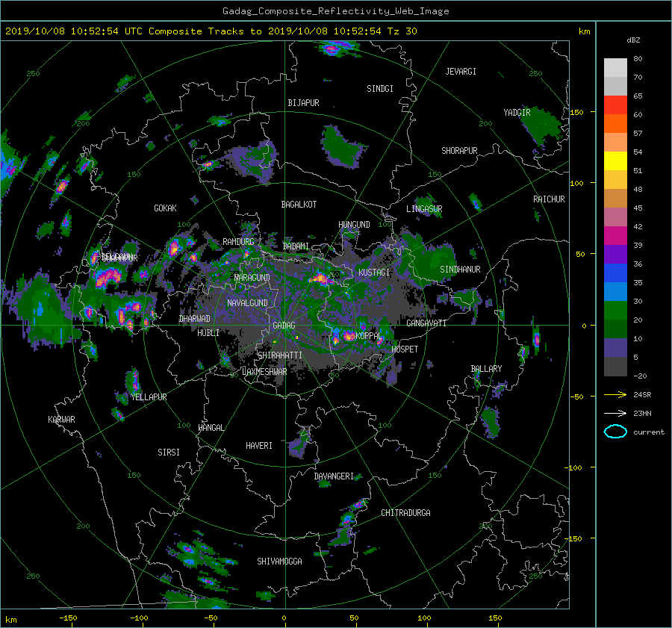Screen dimensions: 672x628
Task: Click the SINDHANUR city label
Action: [460, 270]
